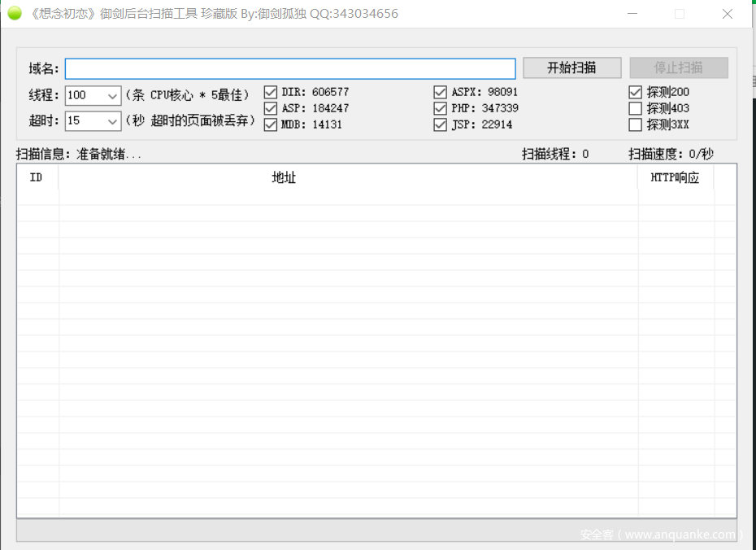Disable the 探测200 detection checkbox
Viewport: 756px width, 550px height.
tap(636, 92)
